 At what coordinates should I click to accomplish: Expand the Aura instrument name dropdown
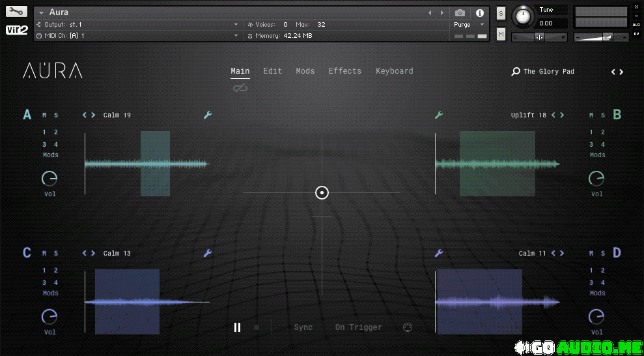coord(41,13)
